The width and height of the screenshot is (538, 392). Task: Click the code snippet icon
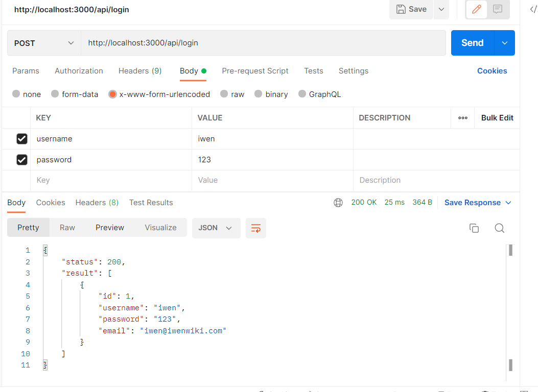pos(533,9)
